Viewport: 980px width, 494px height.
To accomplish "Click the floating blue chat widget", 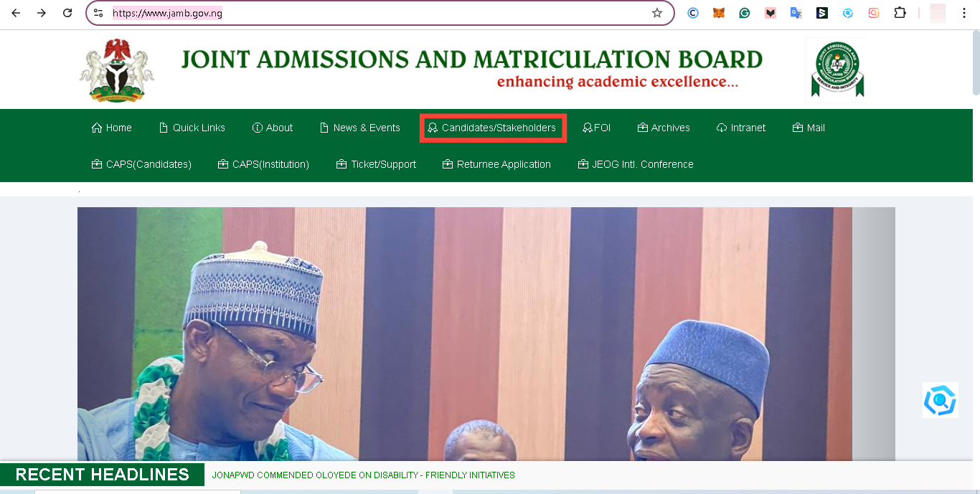I will tap(940, 400).
